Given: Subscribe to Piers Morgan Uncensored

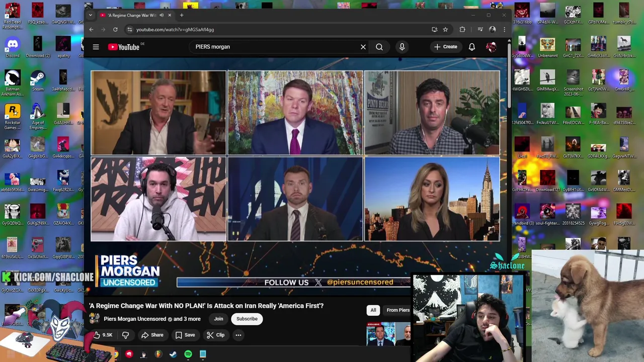Looking at the screenshot, I should click(x=247, y=319).
